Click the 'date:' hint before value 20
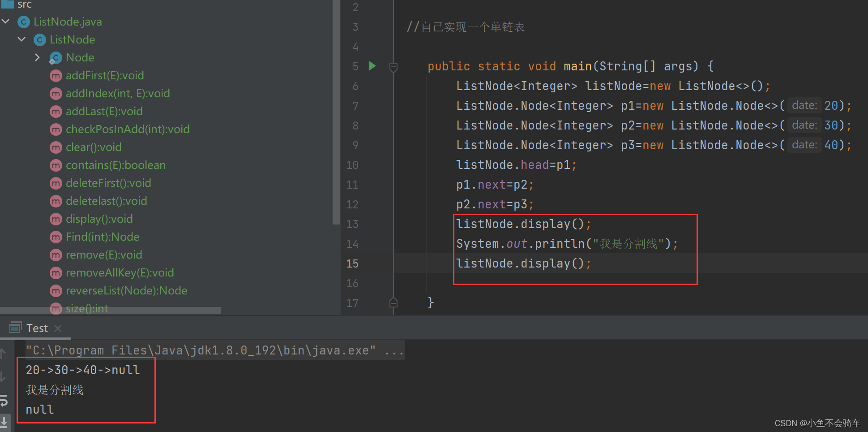The image size is (868, 432). [804, 105]
